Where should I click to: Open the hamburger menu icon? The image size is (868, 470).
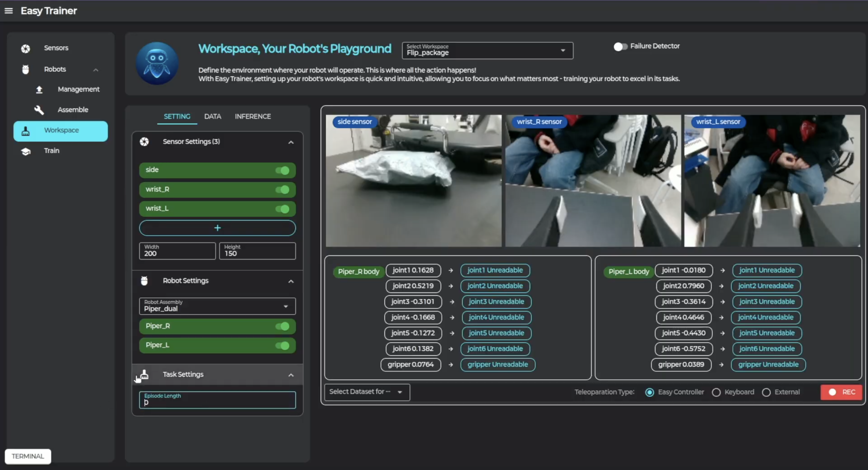(8, 11)
